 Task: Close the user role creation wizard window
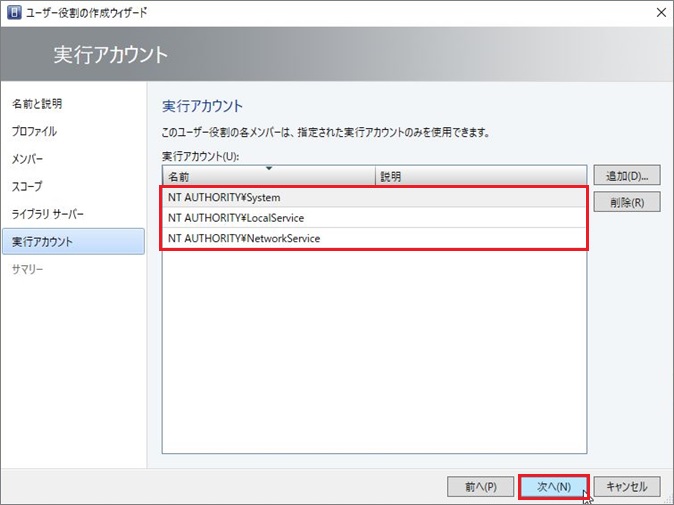[x=659, y=12]
